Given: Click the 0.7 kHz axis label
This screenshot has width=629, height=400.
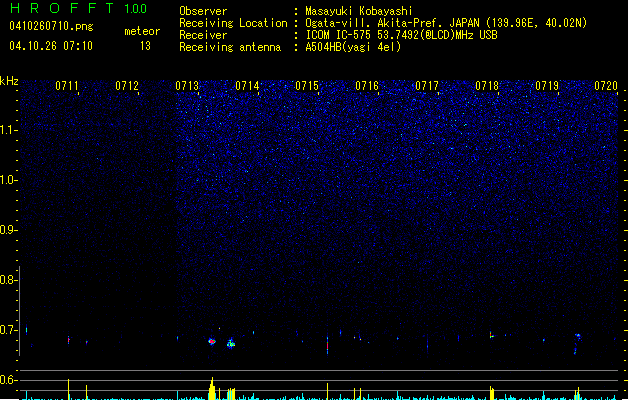Looking at the screenshot, I should click(x=9, y=330).
